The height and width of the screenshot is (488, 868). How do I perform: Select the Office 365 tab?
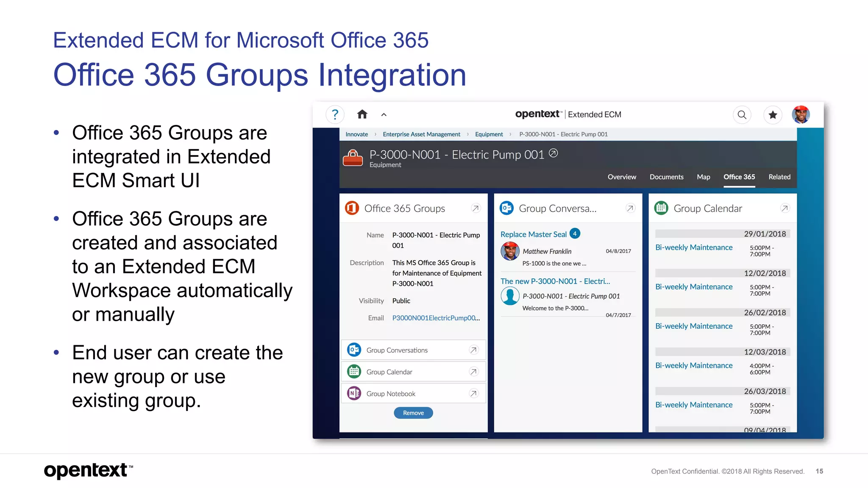[x=739, y=177]
